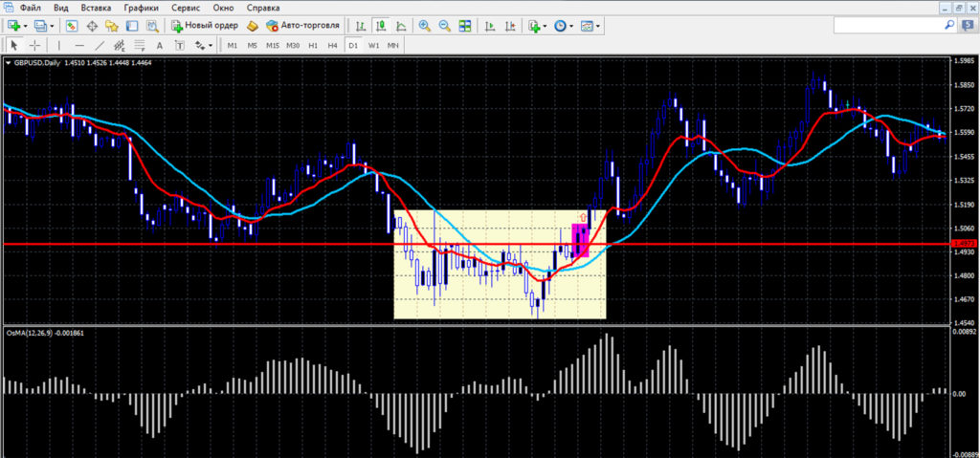
Task: Switch timeframe to M15
Action: [x=273, y=46]
